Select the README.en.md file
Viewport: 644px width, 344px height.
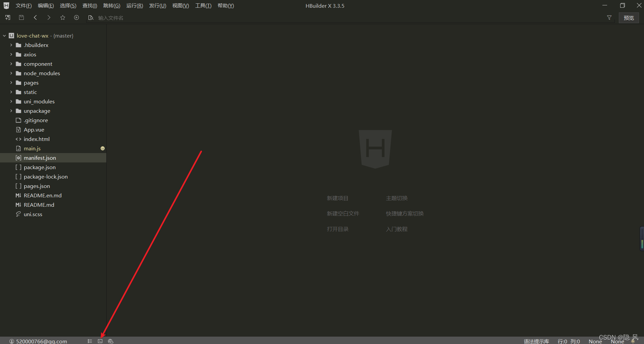point(53,195)
